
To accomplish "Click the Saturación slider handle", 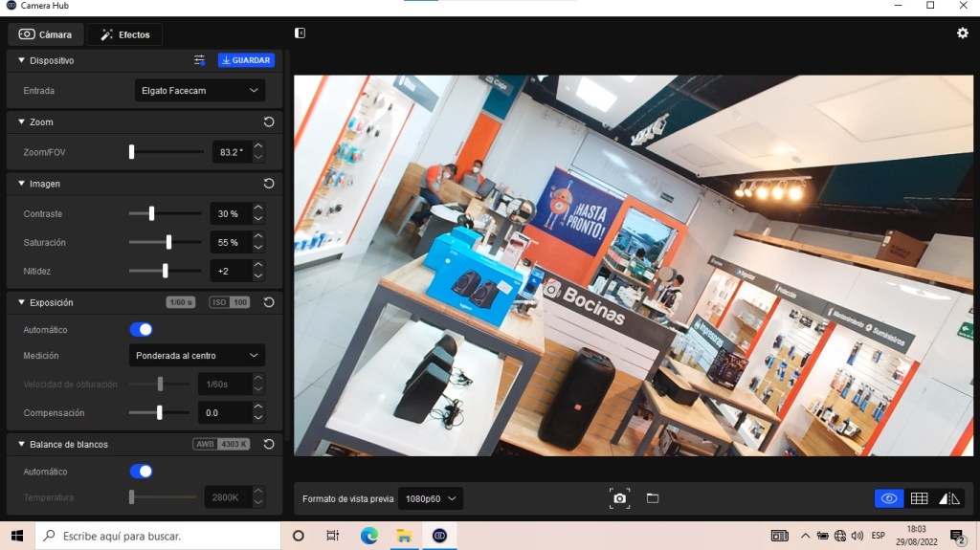I will (x=168, y=243).
